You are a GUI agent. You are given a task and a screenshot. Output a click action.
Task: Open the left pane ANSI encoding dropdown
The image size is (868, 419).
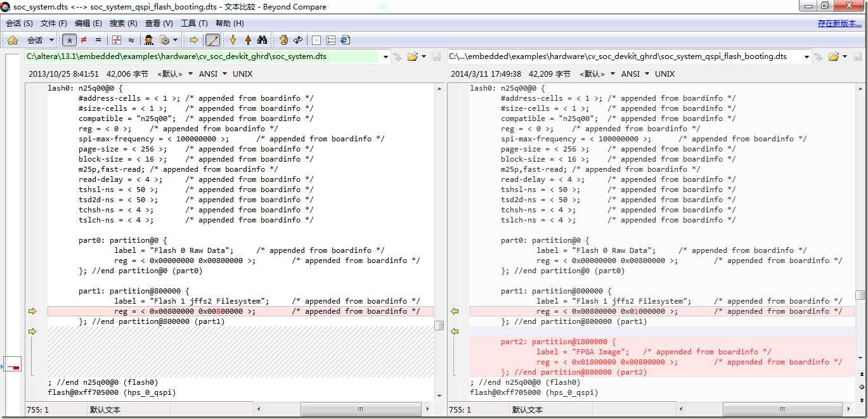(212, 74)
